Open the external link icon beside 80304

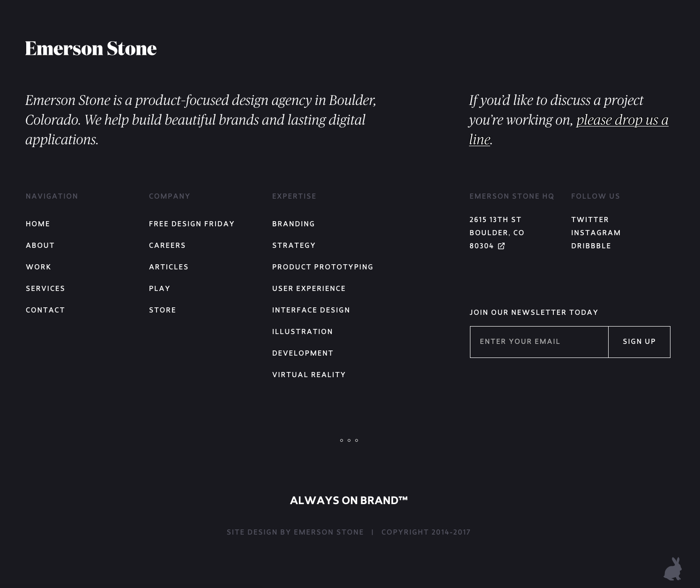(501, 246)
